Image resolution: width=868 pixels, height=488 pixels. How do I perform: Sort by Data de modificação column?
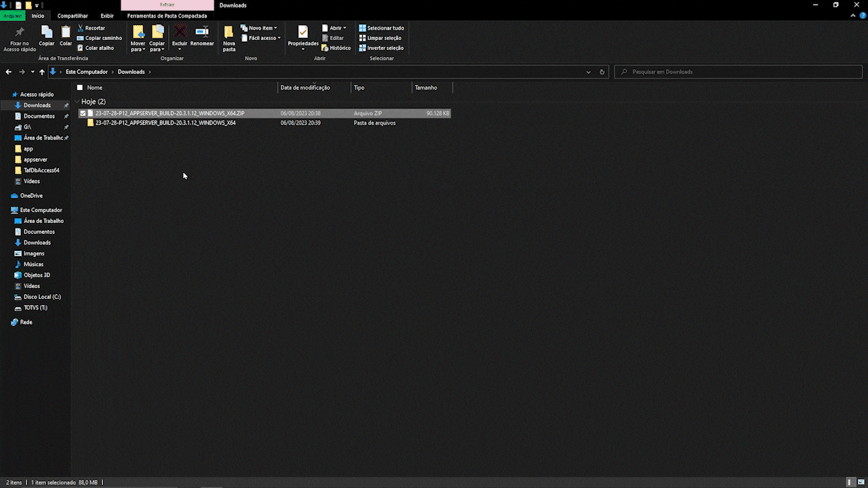(315, 87)
